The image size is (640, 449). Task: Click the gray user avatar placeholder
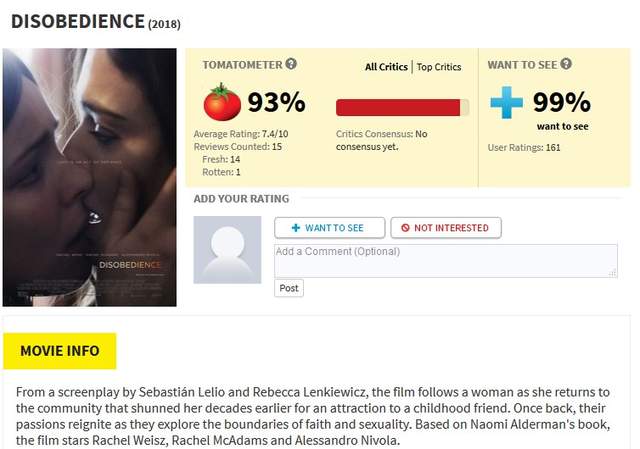227,249
